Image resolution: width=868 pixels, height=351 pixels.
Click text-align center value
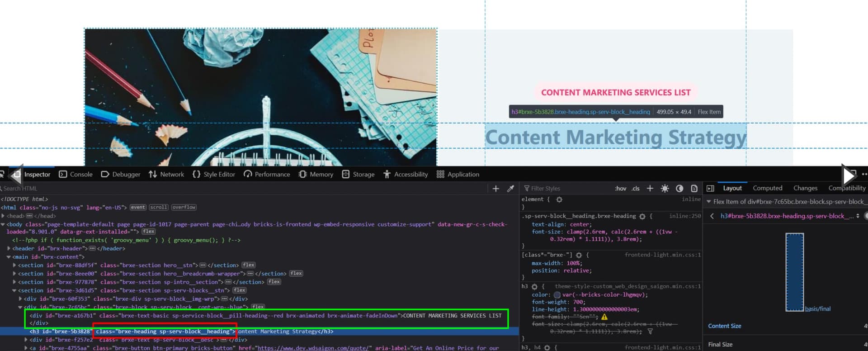pyautogui.click(x=580, y=224)
